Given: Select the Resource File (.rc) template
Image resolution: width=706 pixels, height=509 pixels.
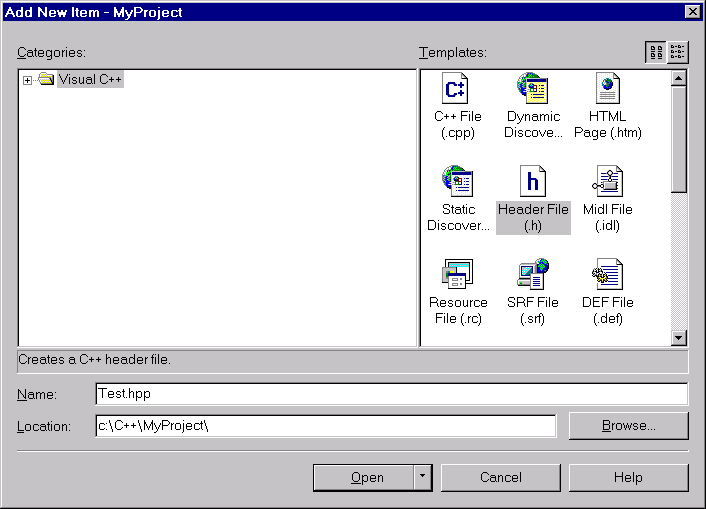Looking at the screenshot, I should (457, 274).
